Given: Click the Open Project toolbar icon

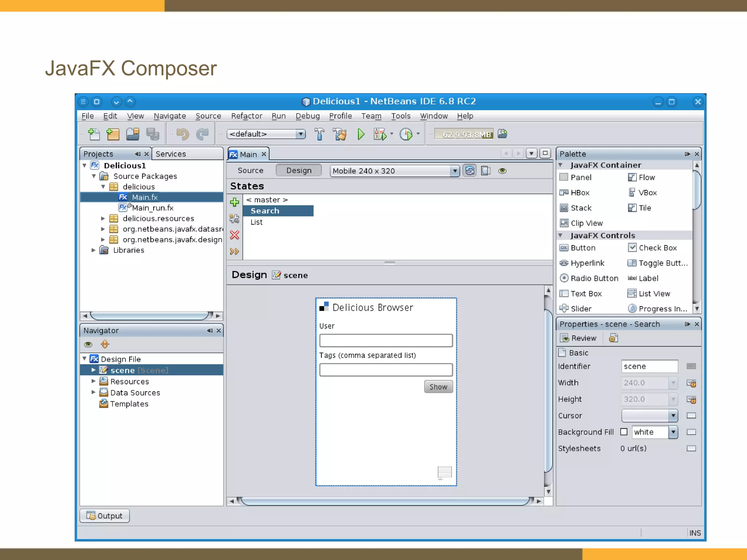Looking at the screenshot, I should tap(133, 134).
